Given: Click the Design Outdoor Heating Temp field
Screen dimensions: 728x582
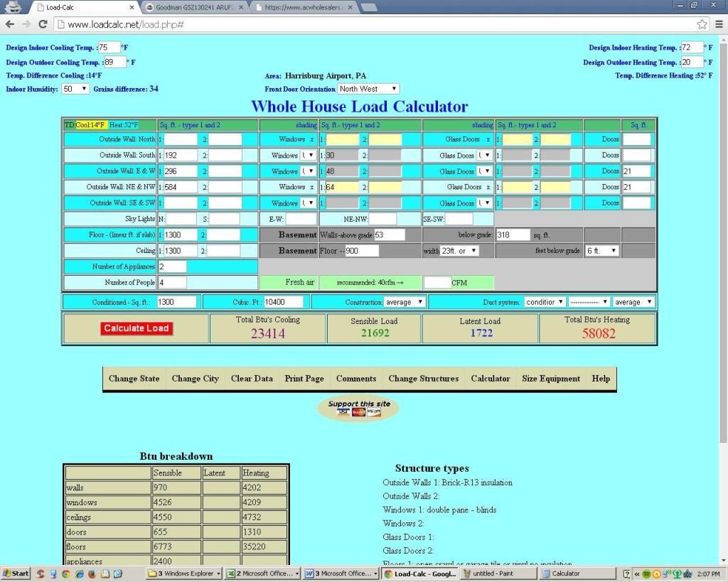Looking at the screenshot, I should [692, 63].
